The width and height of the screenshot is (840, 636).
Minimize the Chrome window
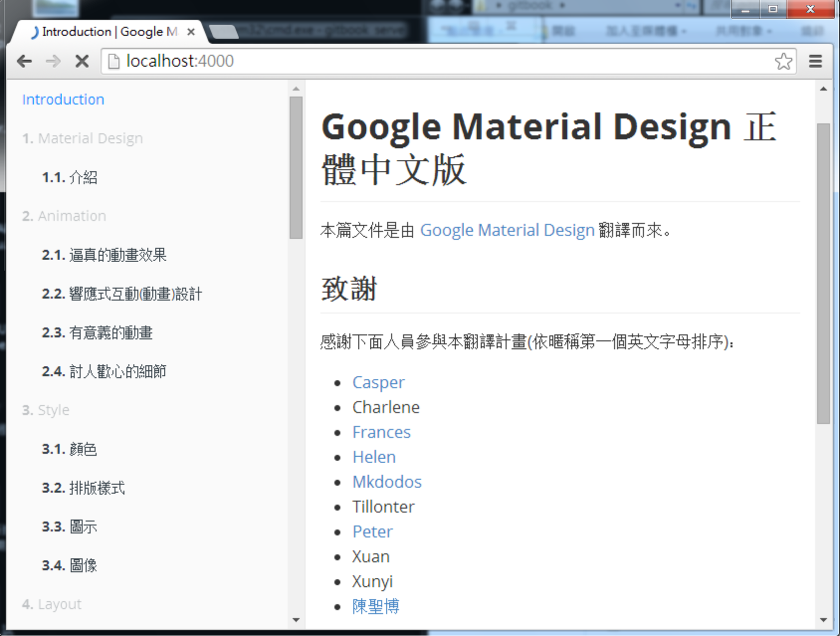(745, 9)
